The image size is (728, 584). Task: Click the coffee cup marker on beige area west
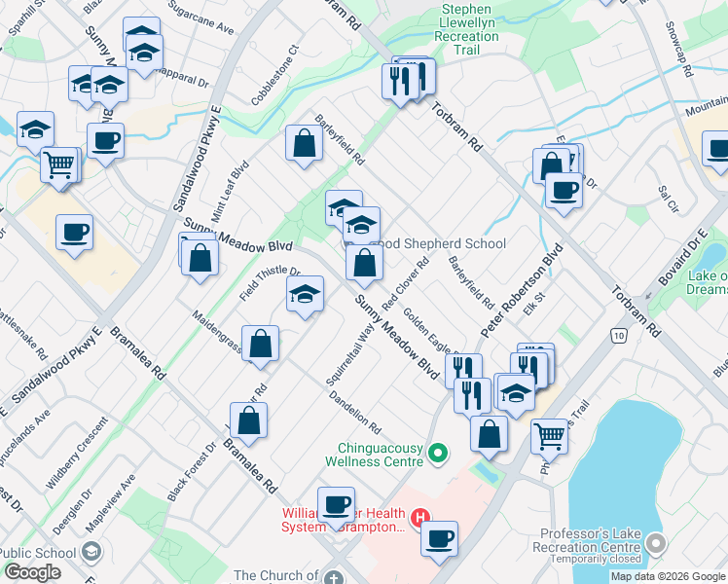74,233
